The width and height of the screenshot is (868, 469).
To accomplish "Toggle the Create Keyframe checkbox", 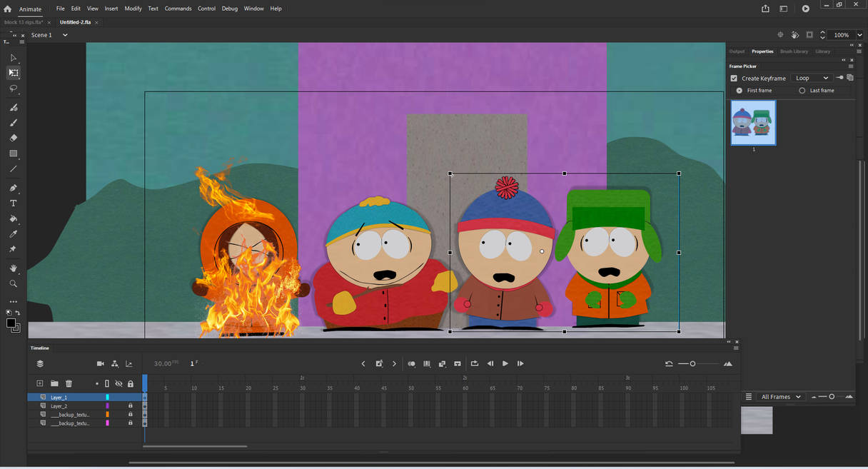I will click(734, 78).
